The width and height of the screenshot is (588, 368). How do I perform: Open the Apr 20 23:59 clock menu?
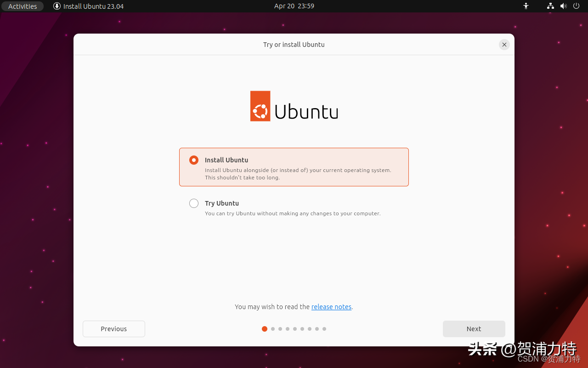pos(294,6)
